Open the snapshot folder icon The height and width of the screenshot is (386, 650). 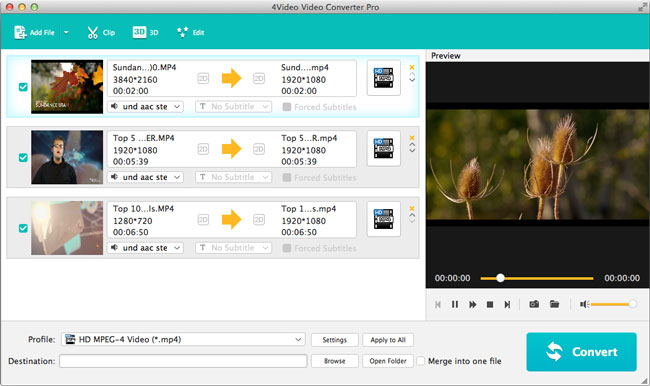(554, 304)
